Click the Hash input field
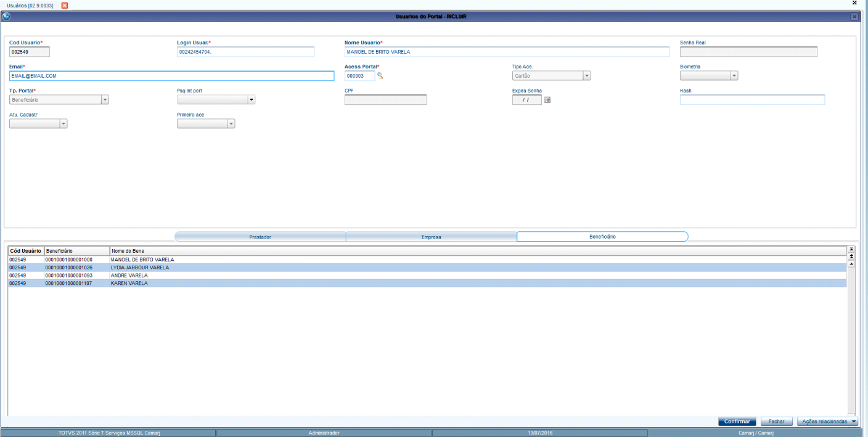Screen dimensions: 868x437 click(752, 100)
